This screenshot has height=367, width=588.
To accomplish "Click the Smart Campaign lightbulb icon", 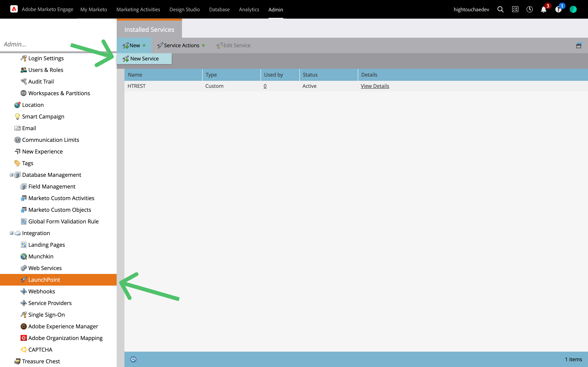I will coord(17,117).
